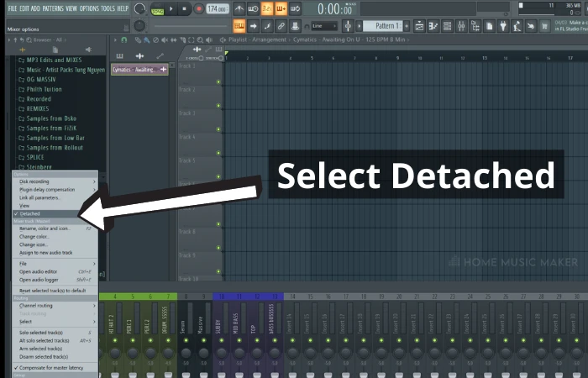Toggle Wait for input to start playing
The height and width of the screenshot is (378, 588).
click(x=253, y=8)
